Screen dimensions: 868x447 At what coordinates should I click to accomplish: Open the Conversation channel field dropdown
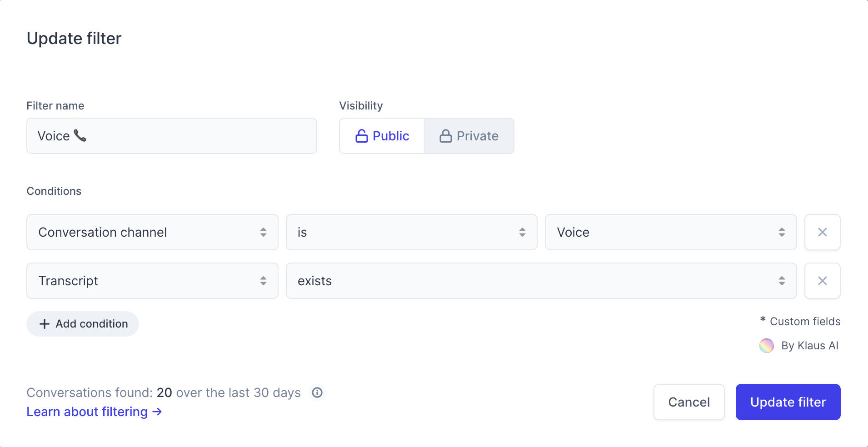tap(152, 232)
